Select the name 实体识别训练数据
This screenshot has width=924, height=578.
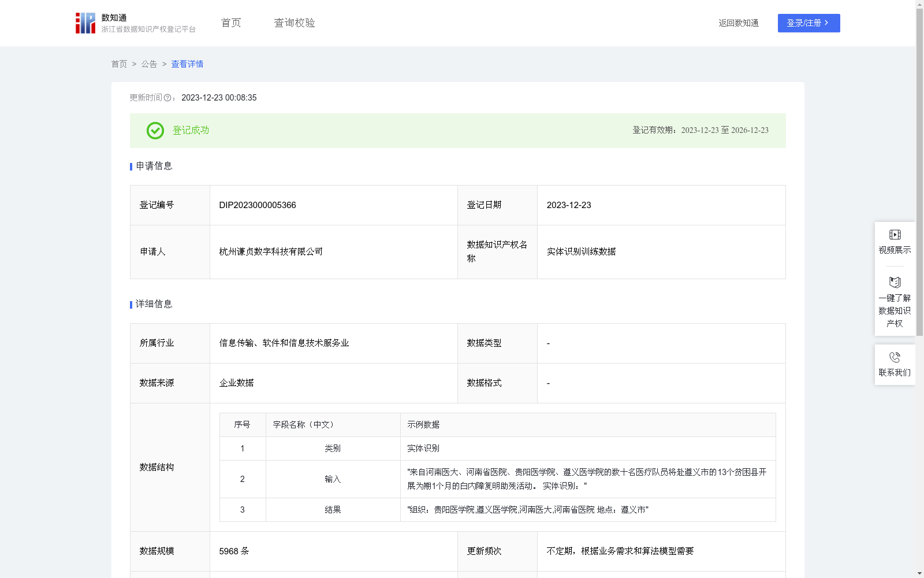click(581, 252)
